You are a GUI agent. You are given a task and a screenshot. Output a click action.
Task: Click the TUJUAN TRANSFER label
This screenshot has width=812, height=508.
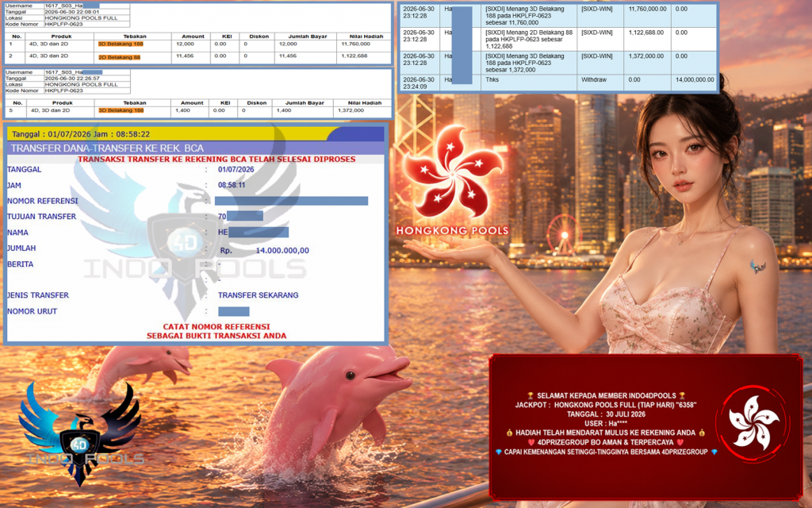click(41, 217)
